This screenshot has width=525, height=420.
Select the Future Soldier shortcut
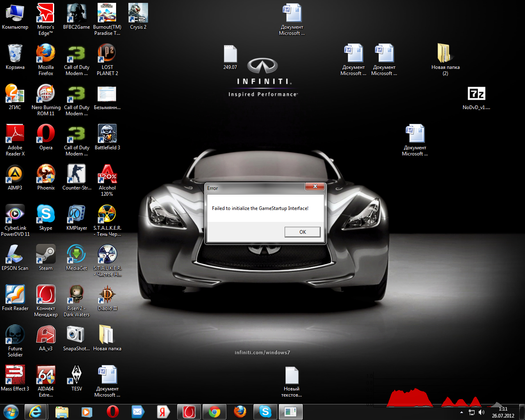click(15, 341)
